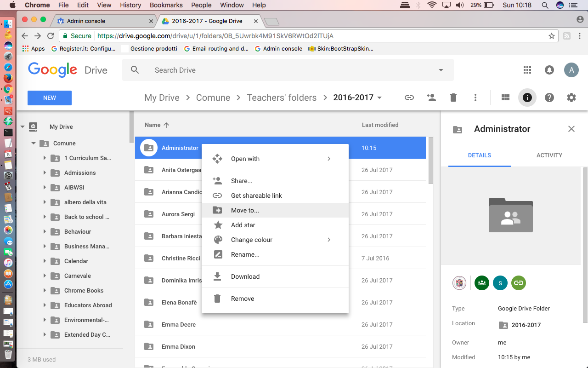Expand the Admissions folder
This screenshot has width=588, height=368.
[45, 172]
